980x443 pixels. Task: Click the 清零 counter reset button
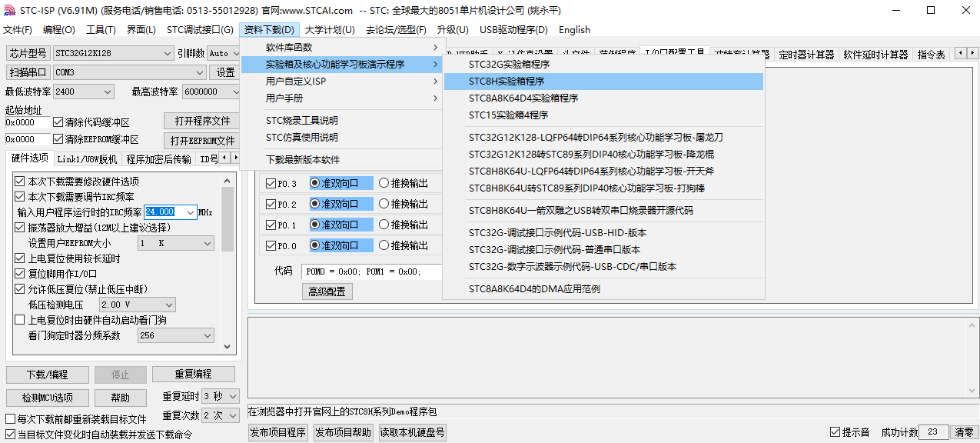tap(965, 432)
